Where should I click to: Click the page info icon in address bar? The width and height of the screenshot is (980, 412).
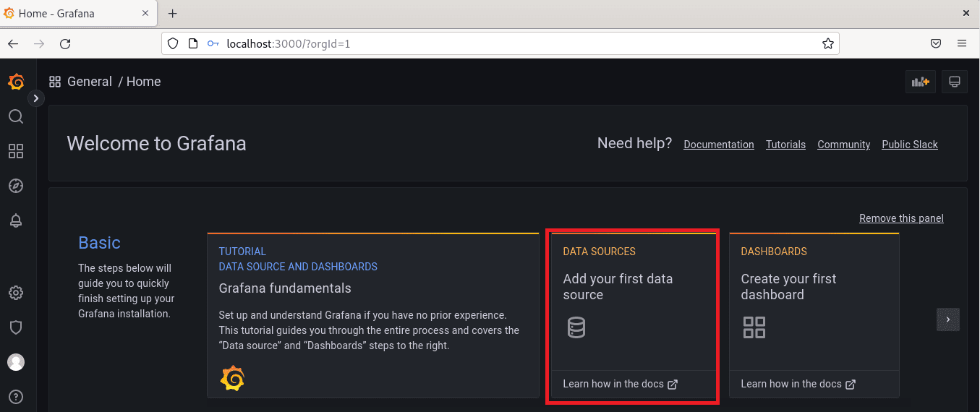point(192,43)
